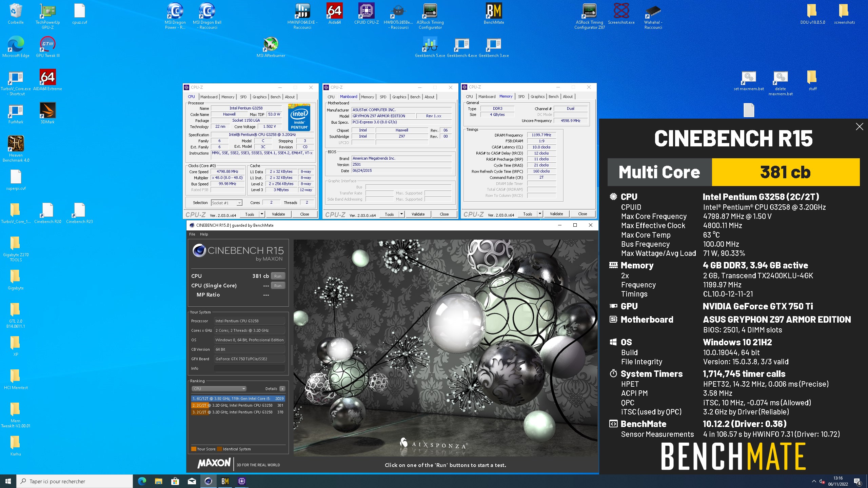Open Microsoft Edge desktop icon
Viewport: 868px width, 488px height.
click(16, 47)
